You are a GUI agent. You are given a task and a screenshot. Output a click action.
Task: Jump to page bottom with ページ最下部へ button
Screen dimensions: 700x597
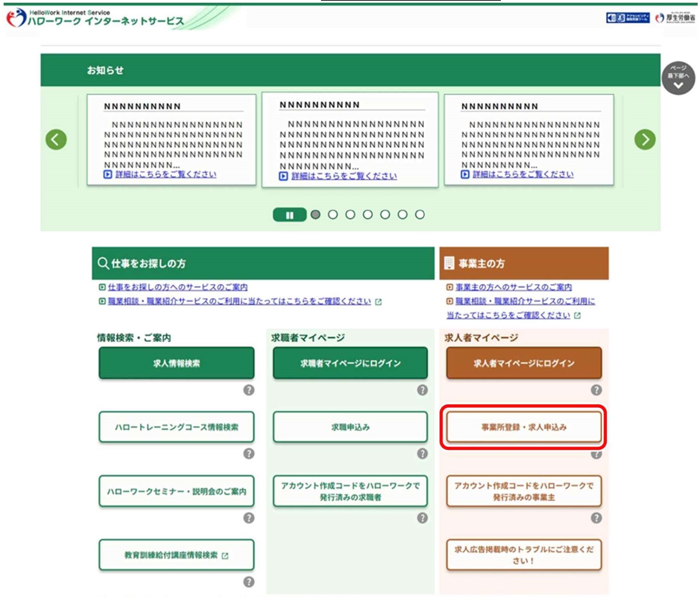click(678, 78)
